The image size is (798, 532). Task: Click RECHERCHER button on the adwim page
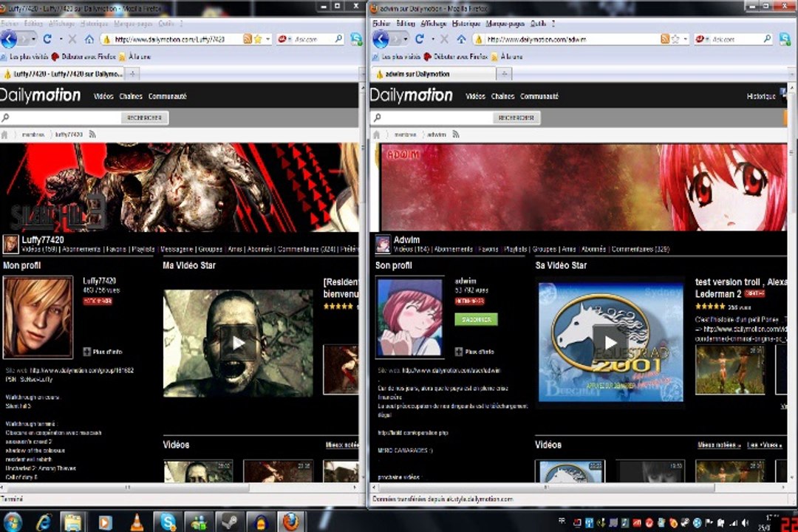pos(516,117)
